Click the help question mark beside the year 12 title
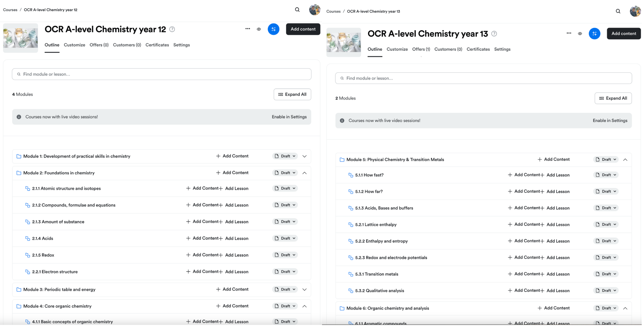This screenshot has height=330, width=644. click(172, 29)
